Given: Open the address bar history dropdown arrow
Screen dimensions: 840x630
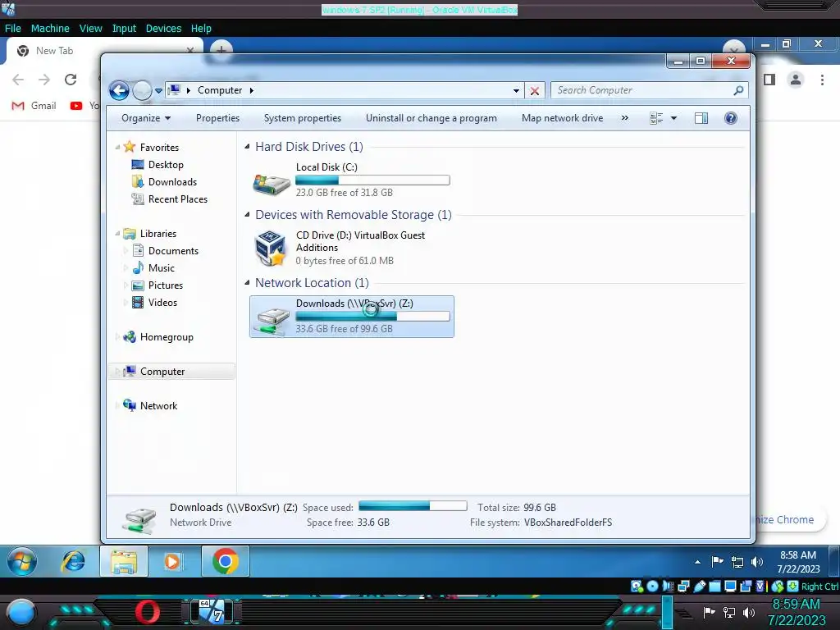Looking at the screenshot, I should point(516,90).
